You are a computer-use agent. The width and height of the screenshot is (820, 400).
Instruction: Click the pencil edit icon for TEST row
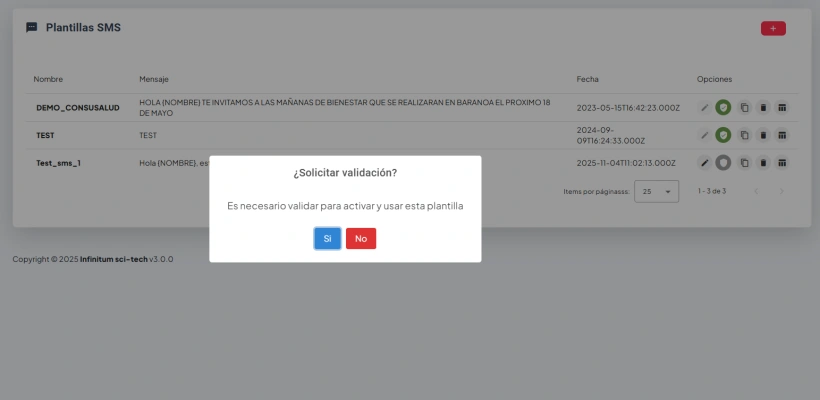[x=704, y=135]
